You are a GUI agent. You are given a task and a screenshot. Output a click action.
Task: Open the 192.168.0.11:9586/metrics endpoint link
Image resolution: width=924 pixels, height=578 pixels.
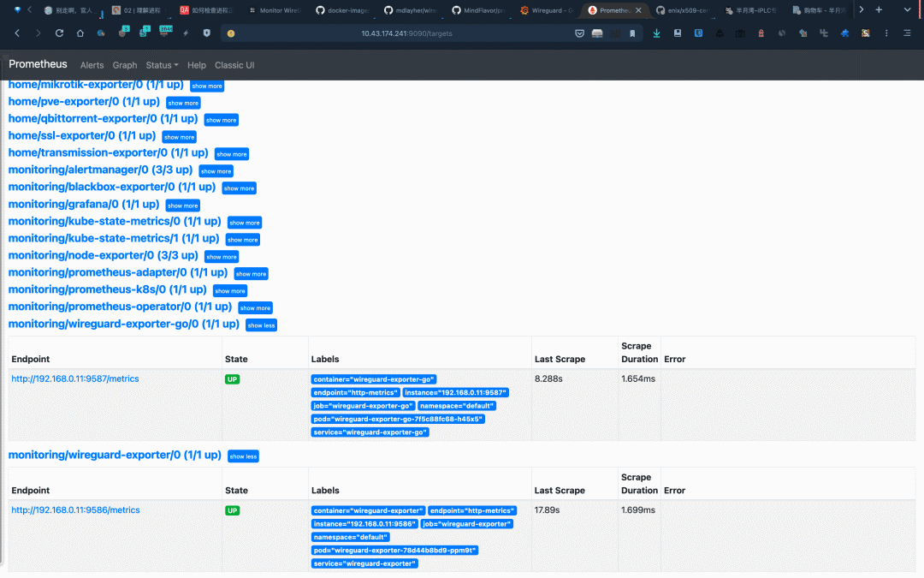75,510
